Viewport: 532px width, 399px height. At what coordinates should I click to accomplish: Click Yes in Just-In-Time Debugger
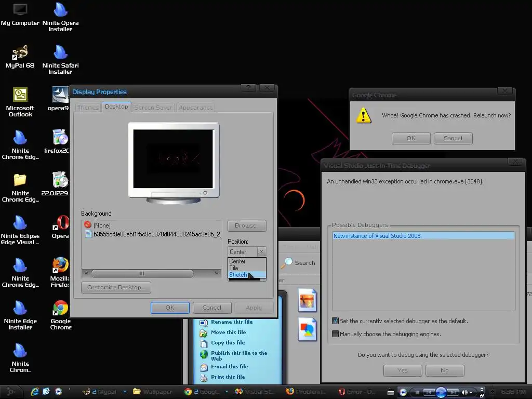(x=403, y=370)
